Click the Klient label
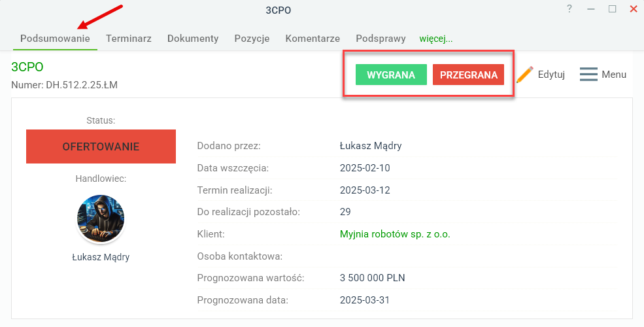This screenshot has width=644, height=327. [x=211, y=234]
